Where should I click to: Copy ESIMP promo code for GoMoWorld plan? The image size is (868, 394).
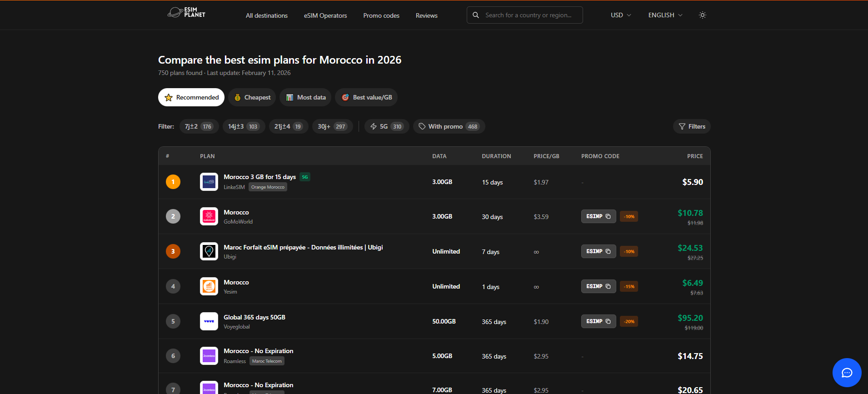(x=598, y=216)
